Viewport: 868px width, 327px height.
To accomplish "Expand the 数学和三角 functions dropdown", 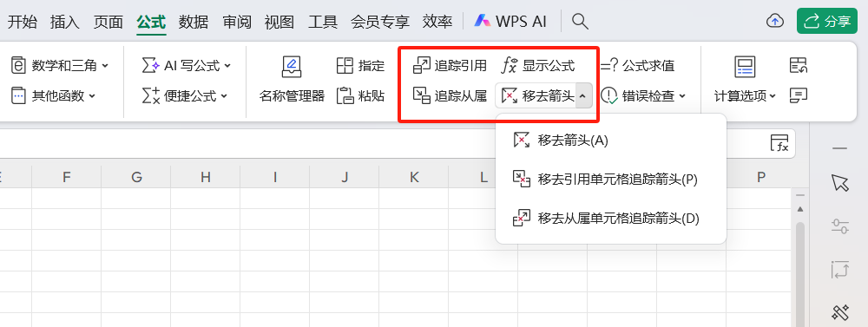I will click(60, 66).
